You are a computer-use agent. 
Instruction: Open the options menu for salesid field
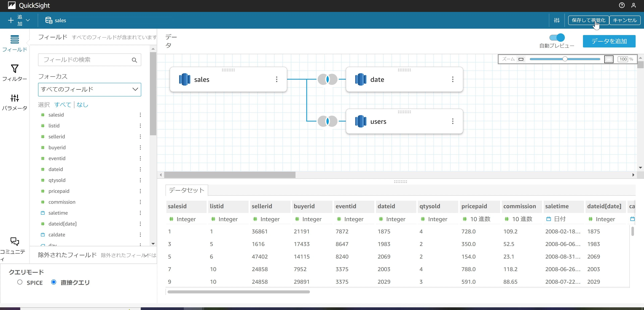click(140, 115)
